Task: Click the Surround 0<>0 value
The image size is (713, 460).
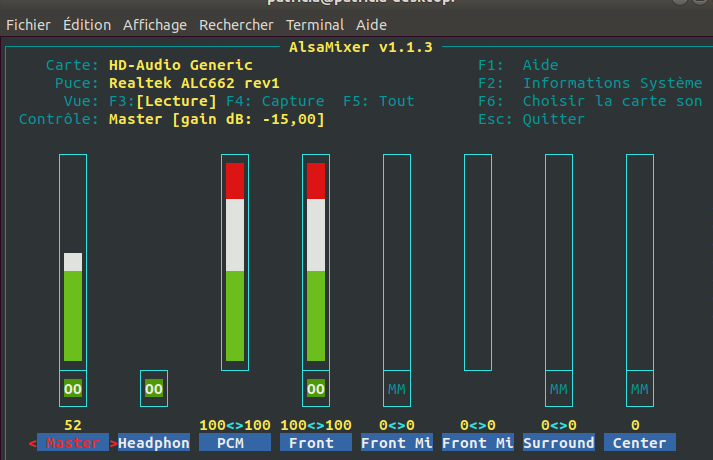Action: tap(558, 425)
